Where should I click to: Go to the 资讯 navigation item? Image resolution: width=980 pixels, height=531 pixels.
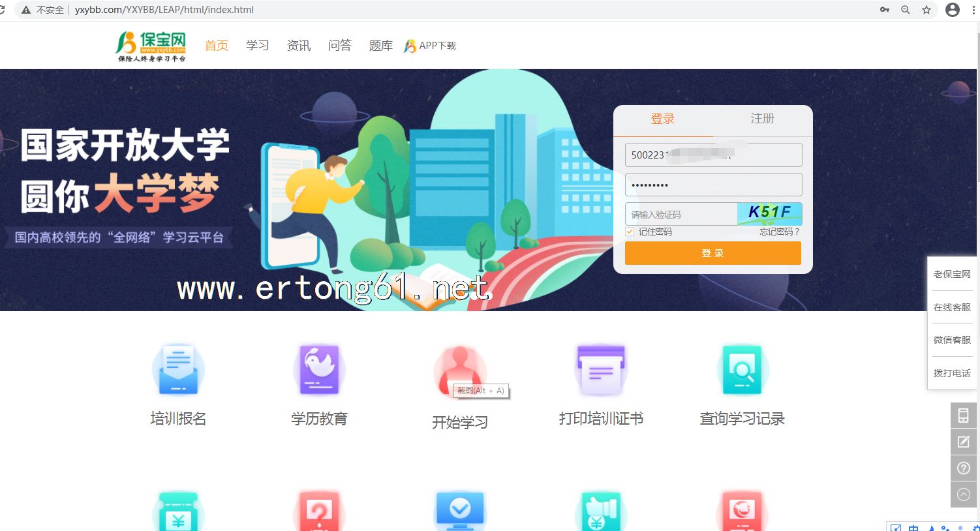298,46
